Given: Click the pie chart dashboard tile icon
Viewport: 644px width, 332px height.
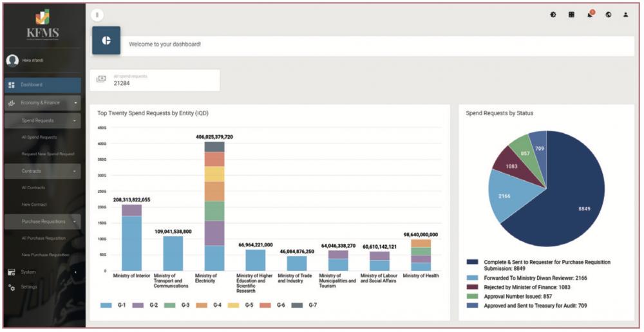Looking at the screenshot, I should (x=106, y=41).
